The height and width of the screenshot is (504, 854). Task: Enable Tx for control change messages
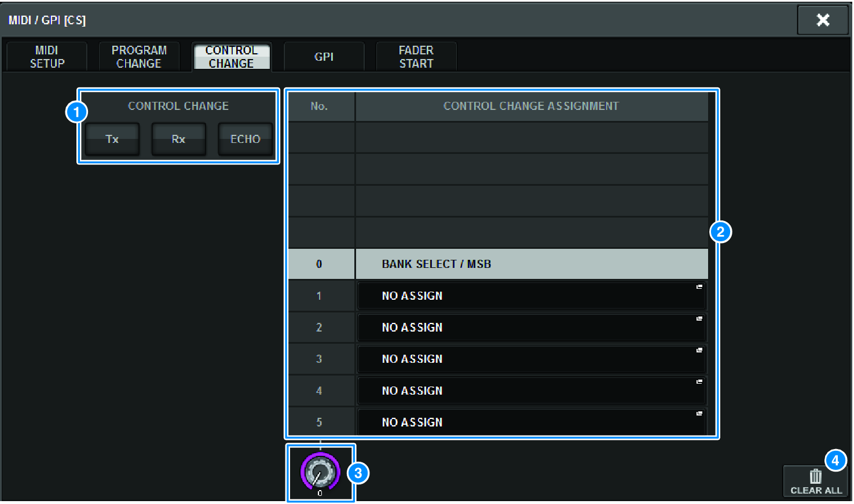coord(112,139)
